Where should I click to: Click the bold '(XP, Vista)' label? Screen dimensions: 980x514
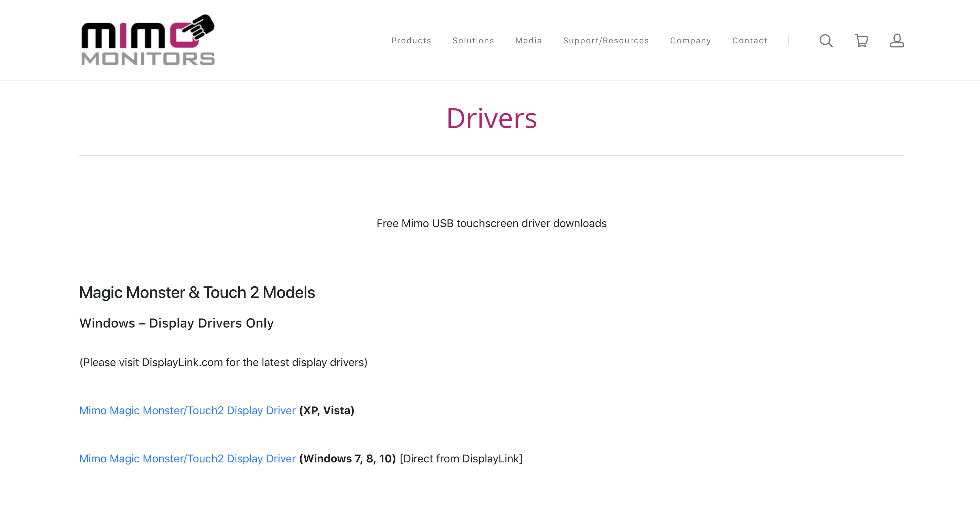tap(327, 410)
